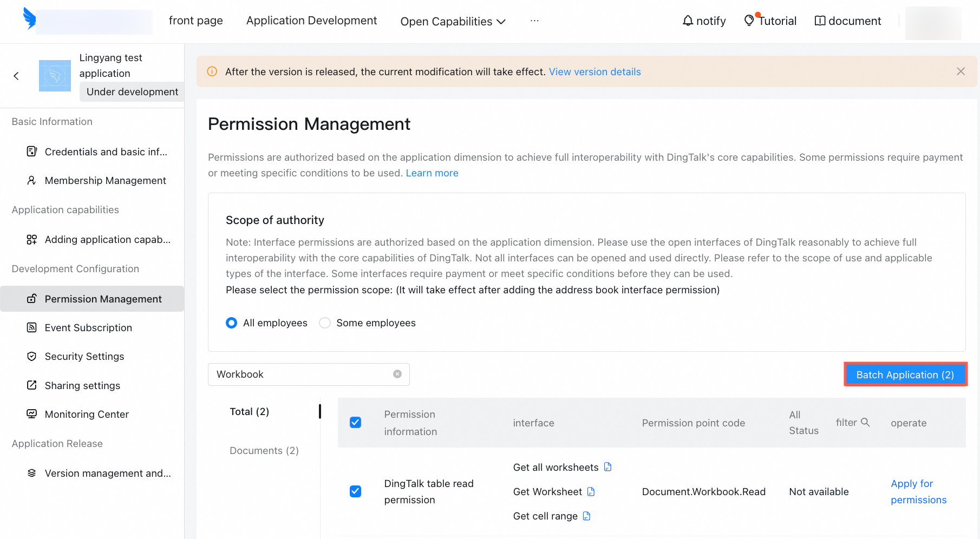
Task: Uncheck the header select-all checkbox
Action: tap(356, 423)
